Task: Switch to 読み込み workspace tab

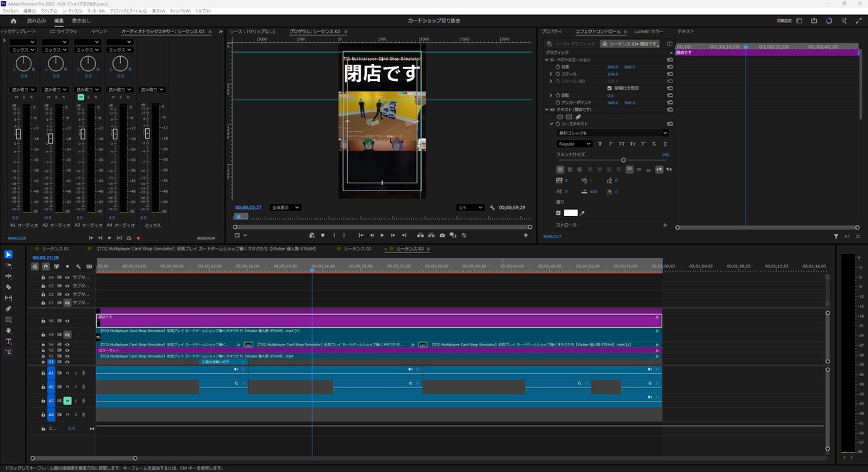Action: coord(36,21)
